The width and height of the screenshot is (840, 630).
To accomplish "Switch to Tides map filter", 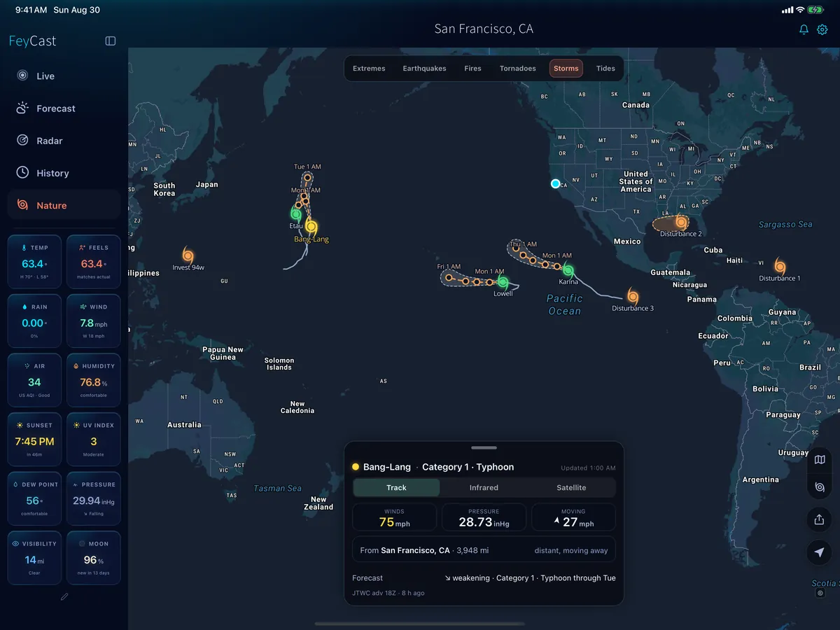I will (605, 69).
